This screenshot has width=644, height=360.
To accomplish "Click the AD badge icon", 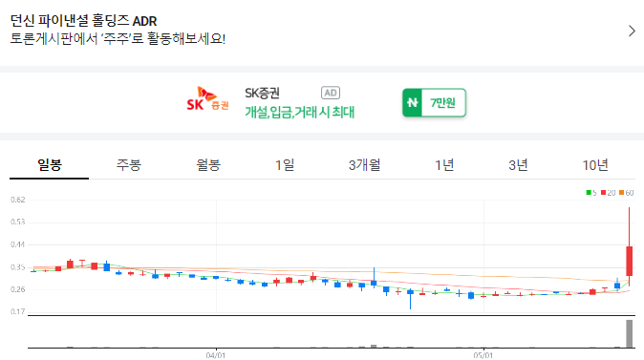I will 331,93.
